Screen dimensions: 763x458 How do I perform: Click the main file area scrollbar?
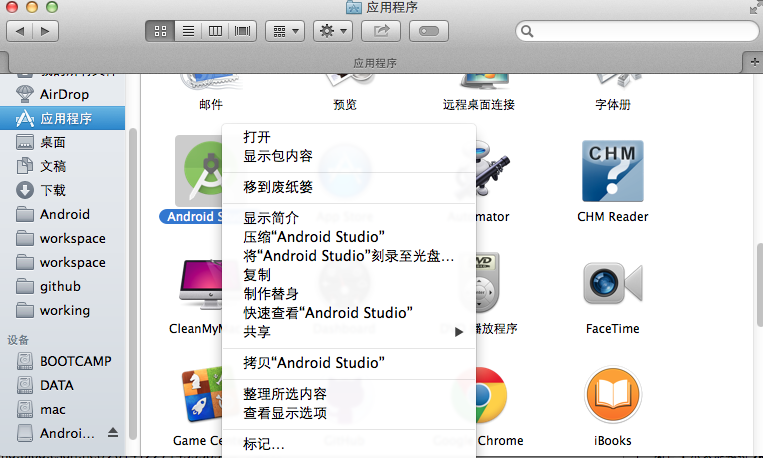759,285
